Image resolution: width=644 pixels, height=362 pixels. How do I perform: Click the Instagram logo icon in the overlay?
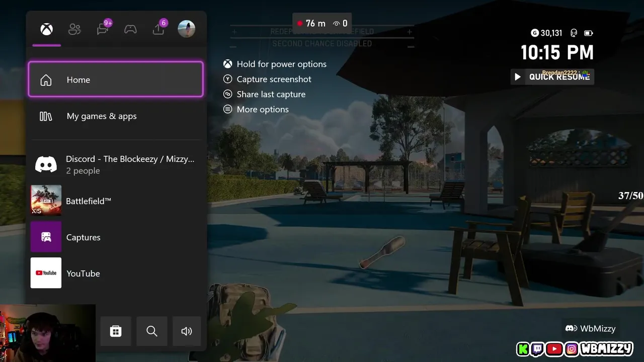572,349
